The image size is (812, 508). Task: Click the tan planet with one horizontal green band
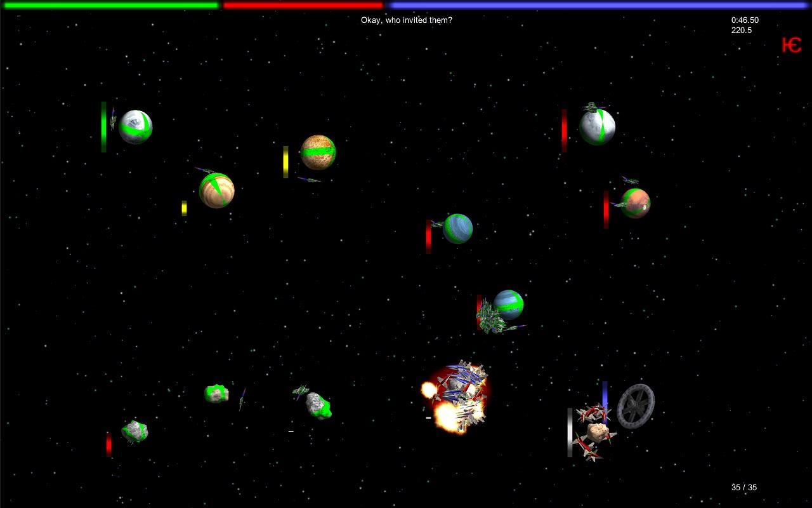click(318, 152)
